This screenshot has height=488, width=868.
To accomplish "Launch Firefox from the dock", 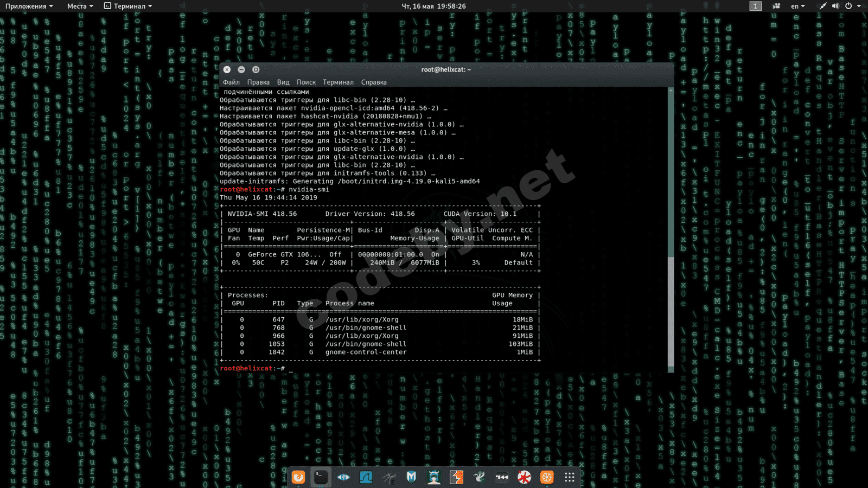I will tap(298, 477).
